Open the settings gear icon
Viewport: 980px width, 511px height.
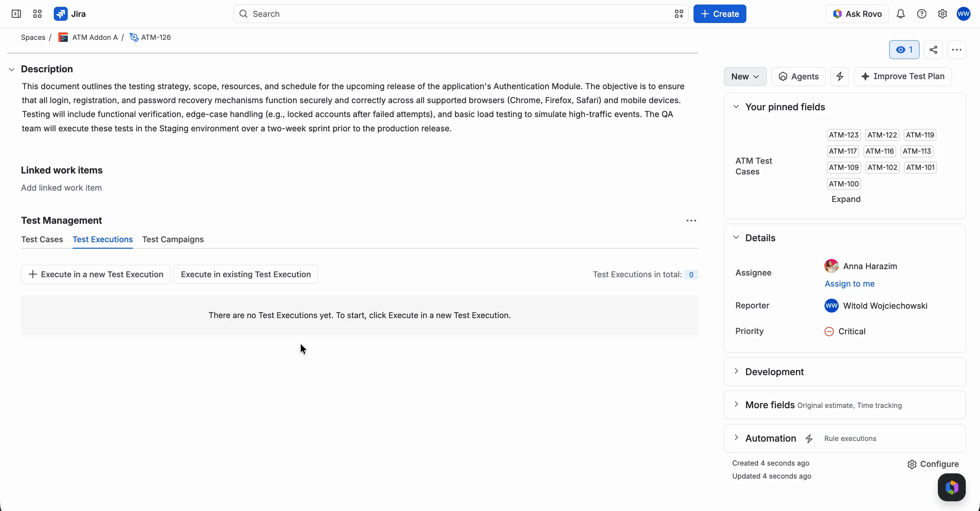point(942,14)
